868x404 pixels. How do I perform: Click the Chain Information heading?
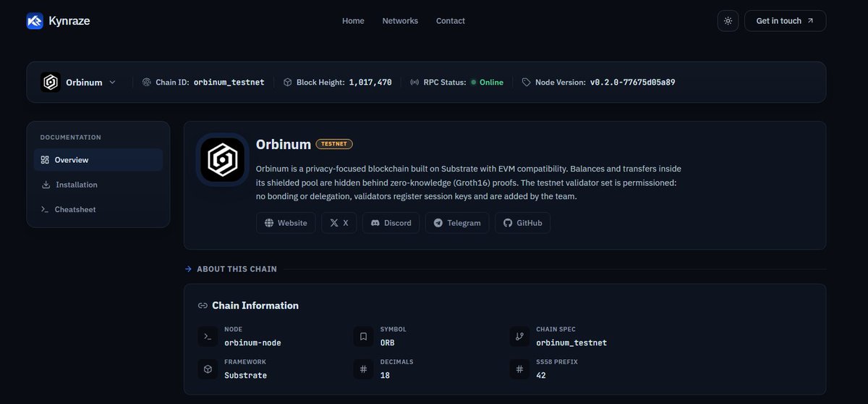(x=255, y=306)
